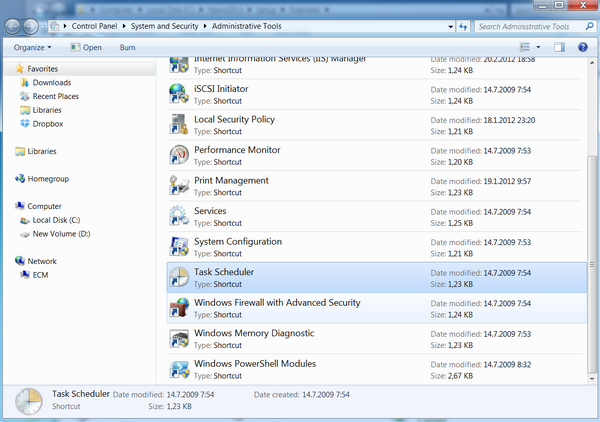Click the Windows PowerShell Modules icon
This screenshot has height=422, width=600.
(x=179, y=369)
